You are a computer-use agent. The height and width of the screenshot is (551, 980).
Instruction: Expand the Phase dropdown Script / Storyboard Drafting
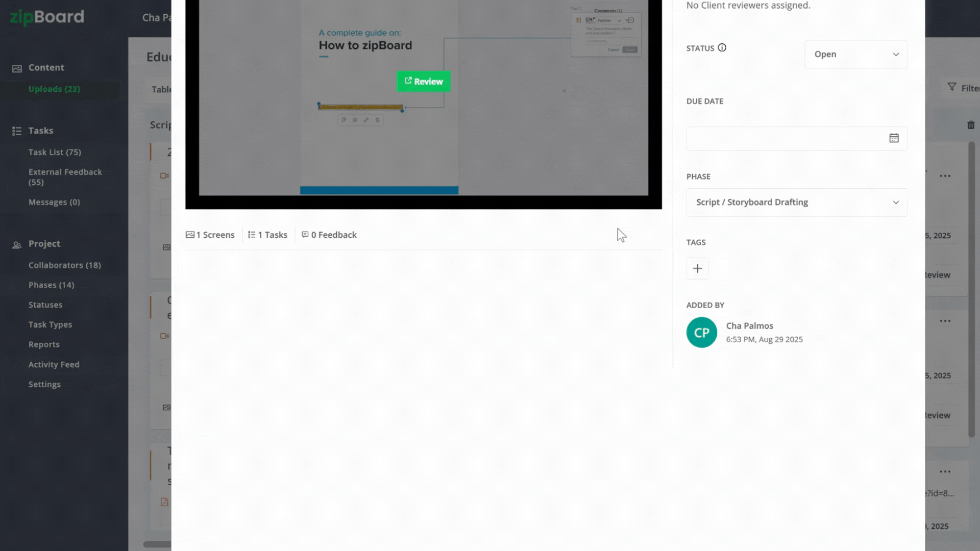796,203
